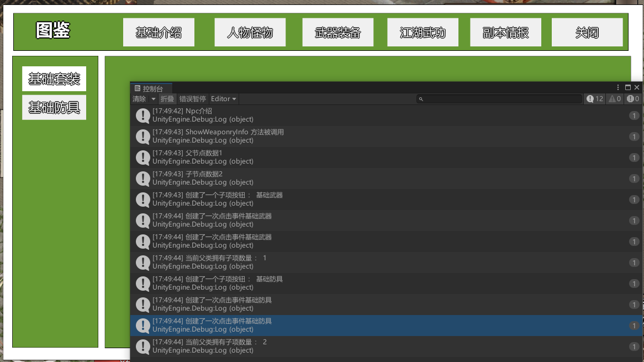The width and height of the screenshot is (644, 362).
Task: Select the log entry 'Npc介绍'
Action: coord(386,116)
